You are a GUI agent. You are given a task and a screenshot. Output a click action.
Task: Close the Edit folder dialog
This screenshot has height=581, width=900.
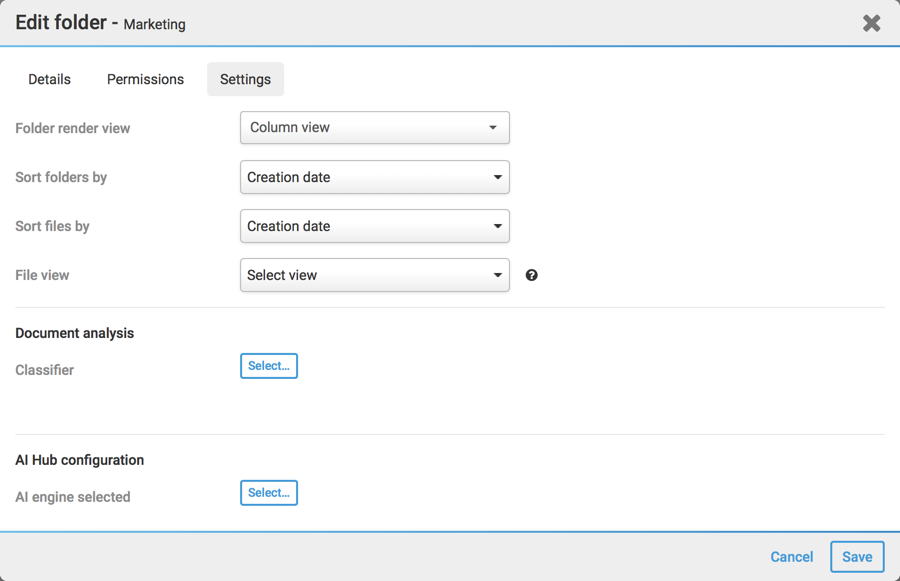871,23
